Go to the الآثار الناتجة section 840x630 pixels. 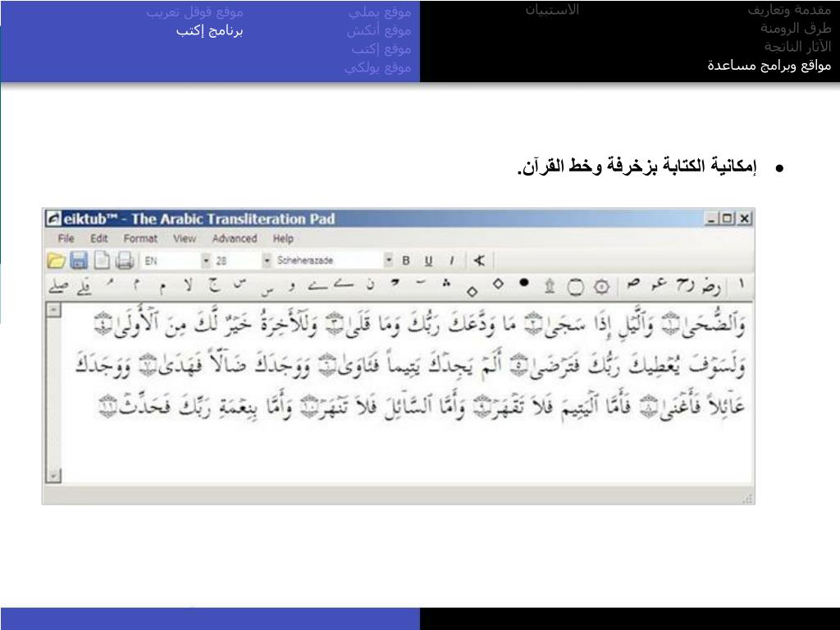pos(797,47)
